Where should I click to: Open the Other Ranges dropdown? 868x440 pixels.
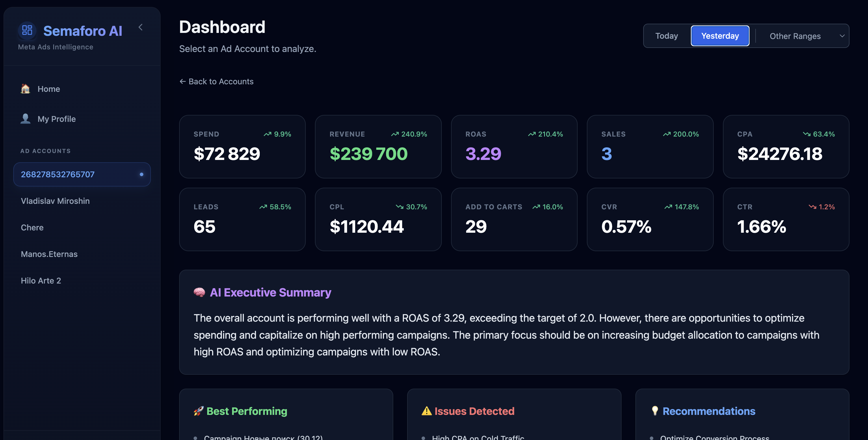pos(795,36)
